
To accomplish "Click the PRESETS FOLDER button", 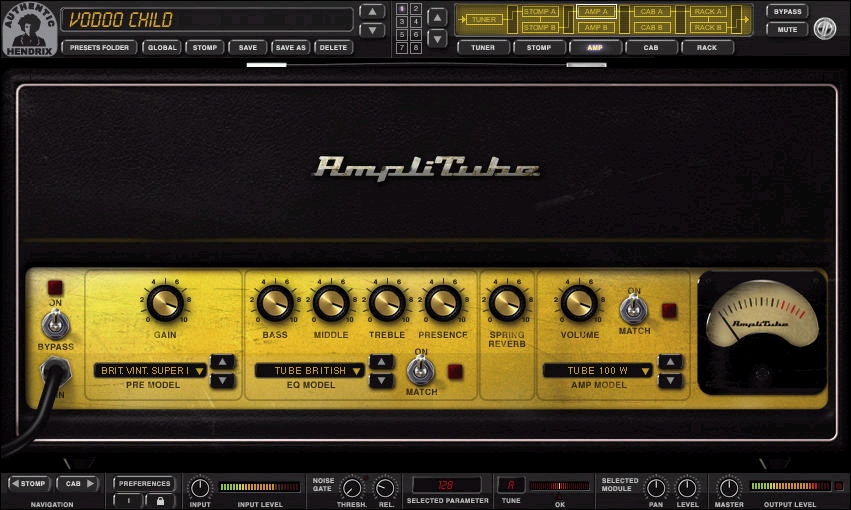I will coord(99,48).
